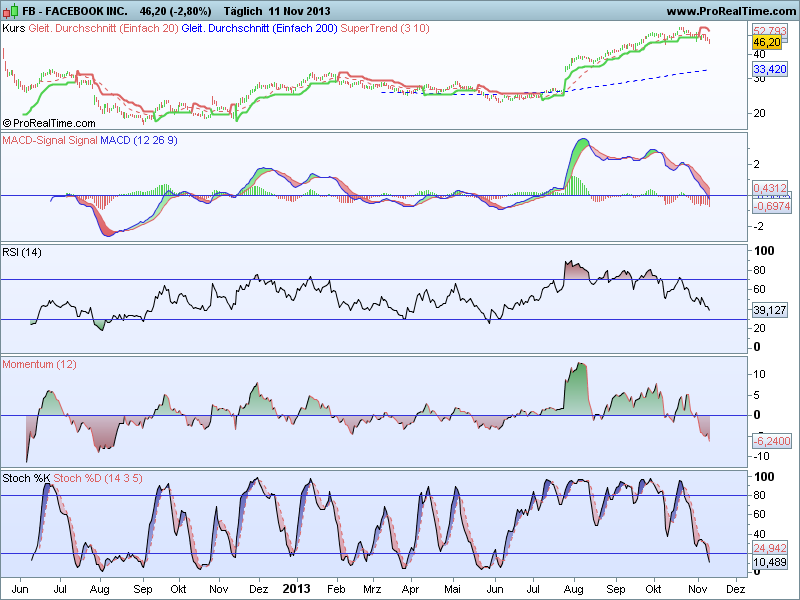The width and height of the screenshot is (800, 600).
Task: Click the 0,4312 MACD value tag
Action: pyautogui.click(x=770, y=188)
